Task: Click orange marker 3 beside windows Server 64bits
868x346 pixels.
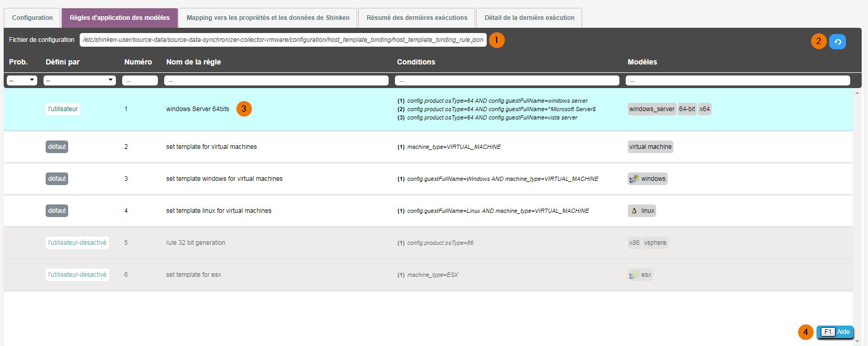Action: point(244,109)
